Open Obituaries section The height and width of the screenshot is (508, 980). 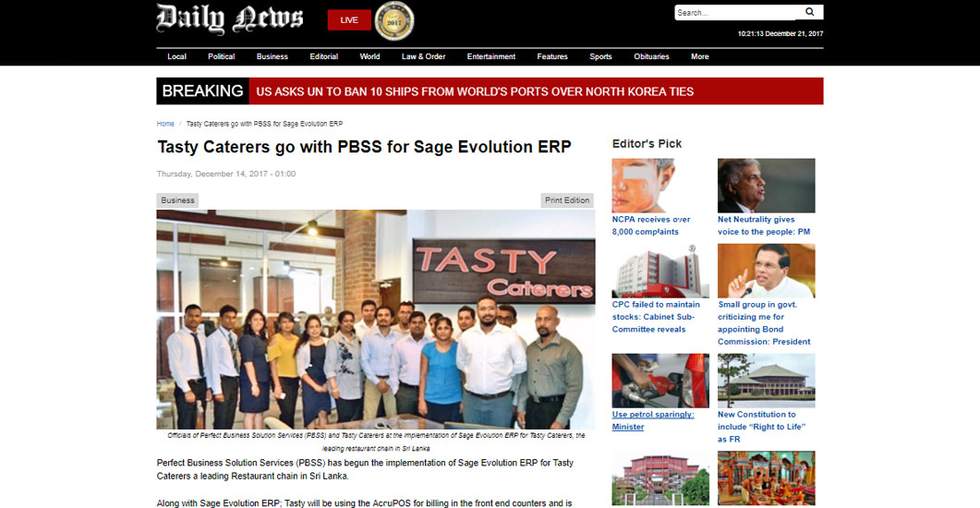point(651,56)
